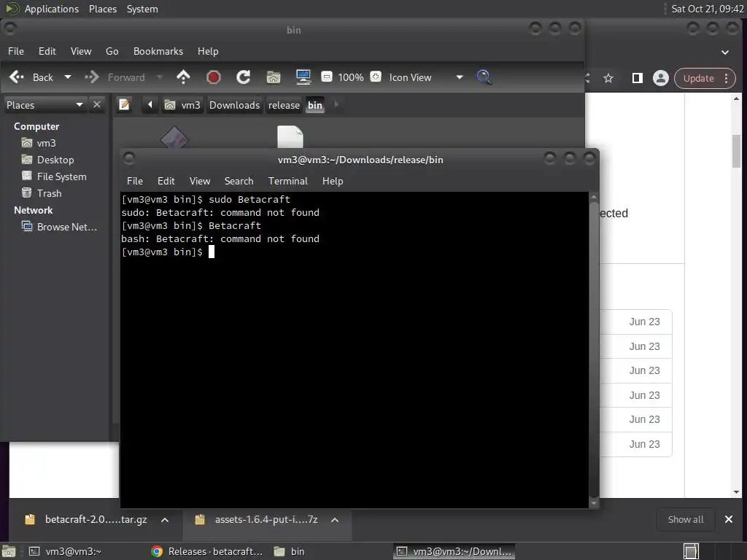Screen dimensions: 747x560
Task: Click the clock showing Sat Oct 21
Action: (x=708, y=9)
